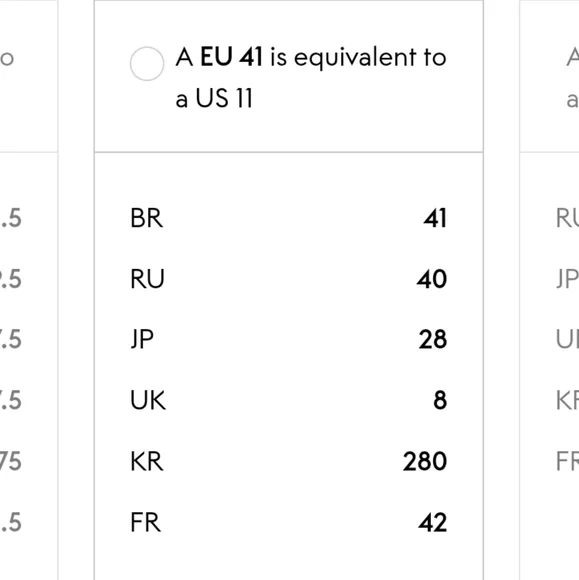This screenshot has height=580, width=579.
Task: Click the cut-off JP label in next card
Action: pyautogui.click(x=567, y=279)
